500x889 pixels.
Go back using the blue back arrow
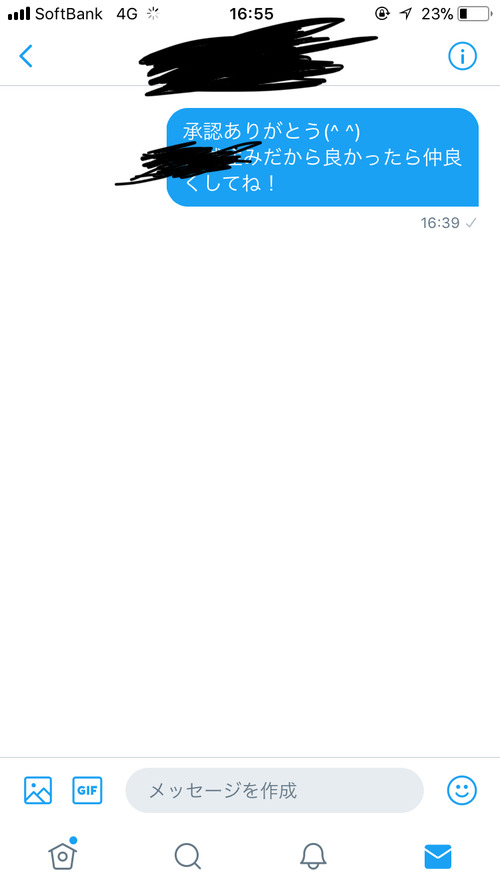(x=26, y=56)
